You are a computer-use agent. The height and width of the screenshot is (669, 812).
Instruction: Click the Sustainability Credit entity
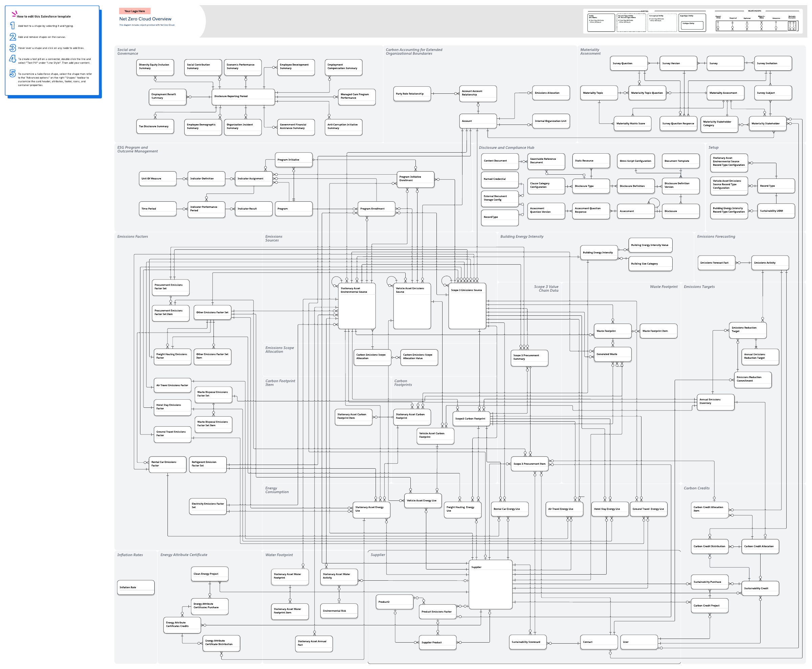760,588
